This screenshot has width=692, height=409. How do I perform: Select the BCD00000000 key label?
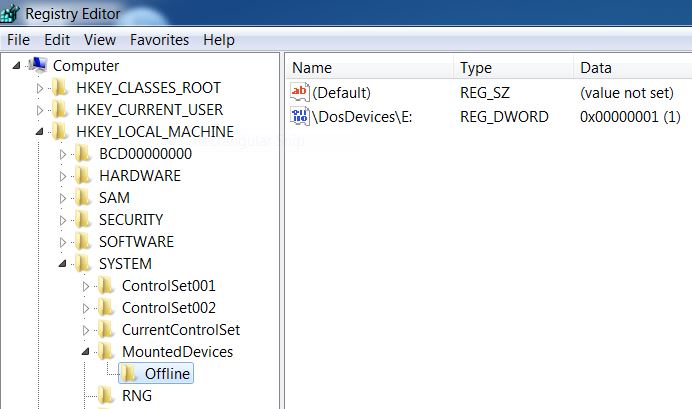[146, 154]
